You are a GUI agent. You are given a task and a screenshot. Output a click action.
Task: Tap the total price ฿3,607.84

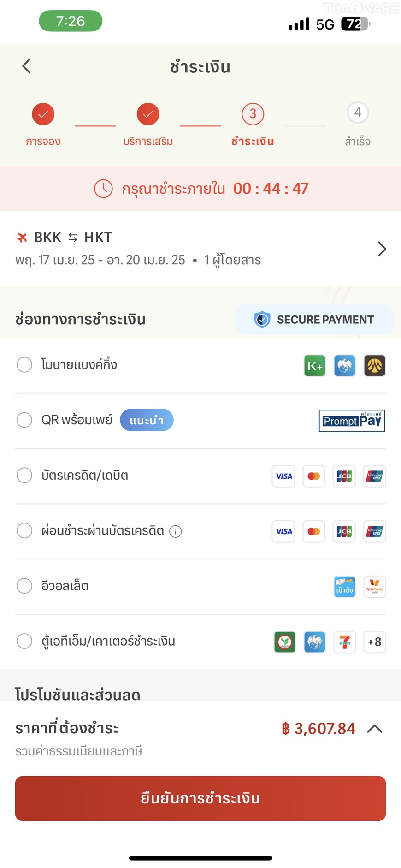coord(318,729)
